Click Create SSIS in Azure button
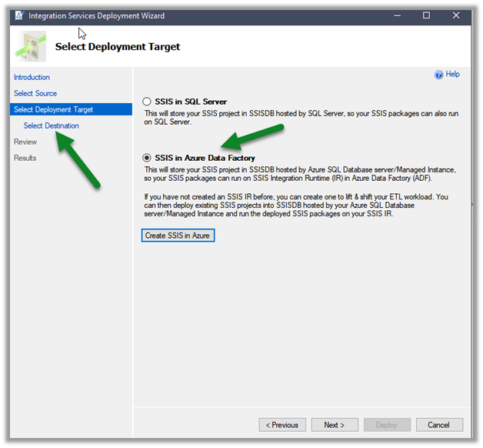This screenshot has width=483, height=448. tap(178, 236)
